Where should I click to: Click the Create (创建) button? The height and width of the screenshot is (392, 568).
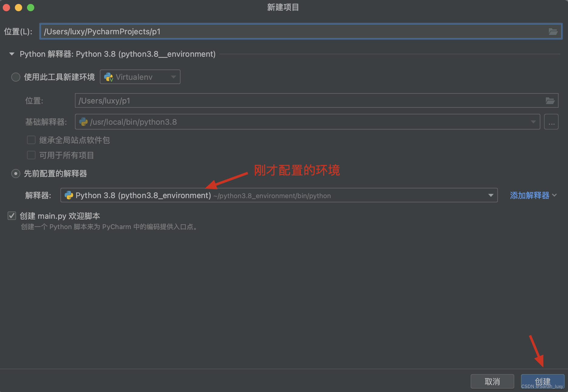pyautogui.click(x=543, y=381)
